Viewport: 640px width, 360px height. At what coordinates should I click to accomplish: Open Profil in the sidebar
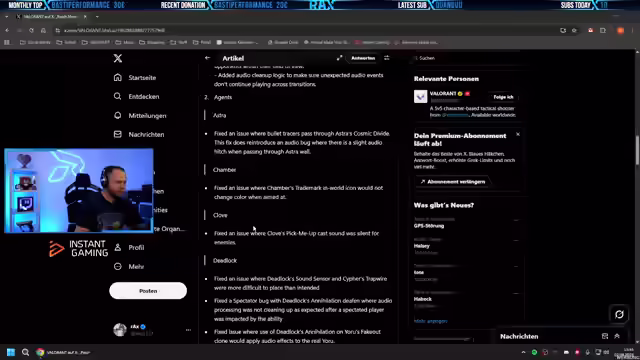pyautogui.click(x=136, y=248)
